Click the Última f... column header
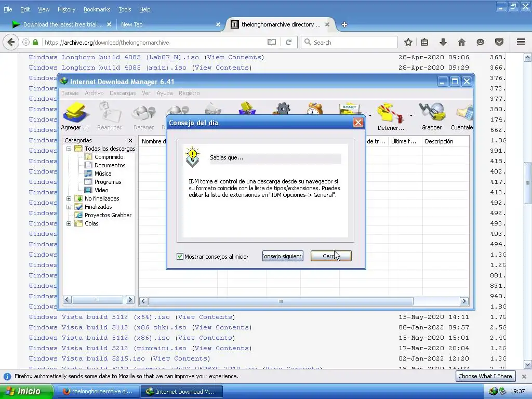This screenshot has height=399, width=532. (405, 141)
